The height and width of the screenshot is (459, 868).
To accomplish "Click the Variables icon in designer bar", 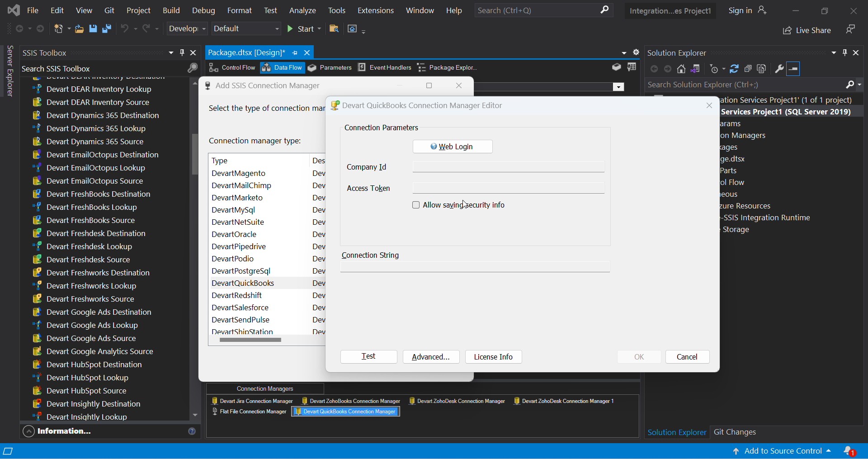I will tap(632, 67).
